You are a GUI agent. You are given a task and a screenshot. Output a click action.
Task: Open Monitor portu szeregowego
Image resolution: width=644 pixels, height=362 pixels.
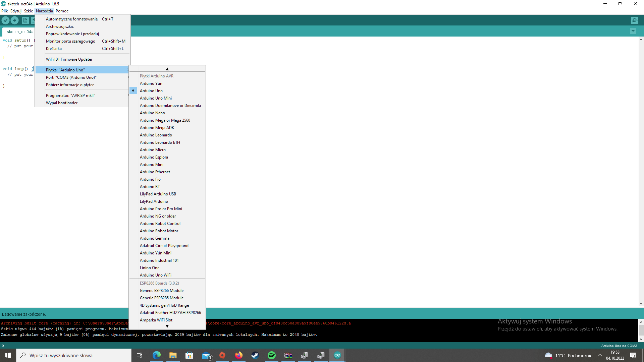(x=82, y=41)
